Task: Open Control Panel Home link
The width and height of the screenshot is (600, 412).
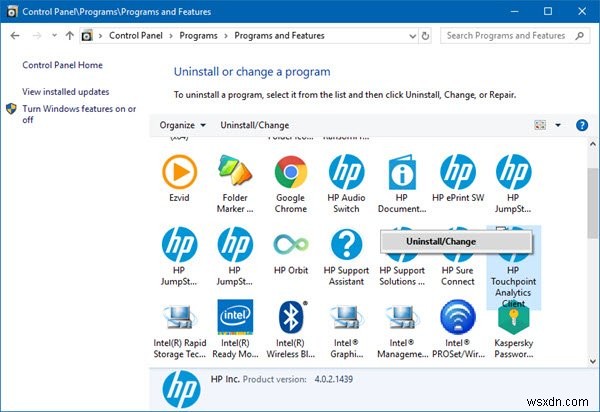Action: [62, 65]
